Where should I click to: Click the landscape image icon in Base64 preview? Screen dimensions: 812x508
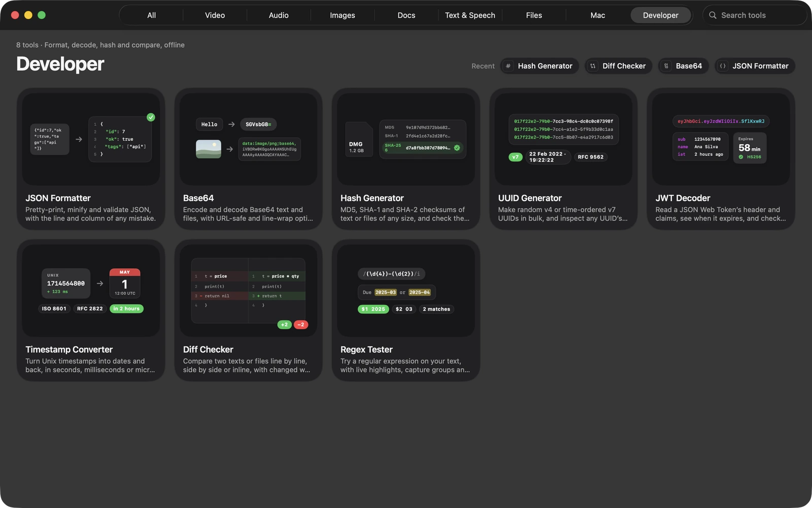coord(209,149)
